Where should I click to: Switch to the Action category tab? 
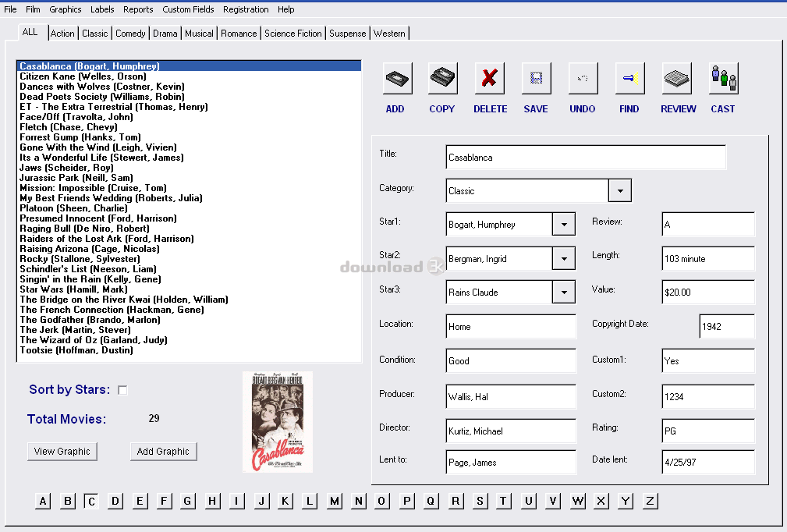[x=62, y=33]
